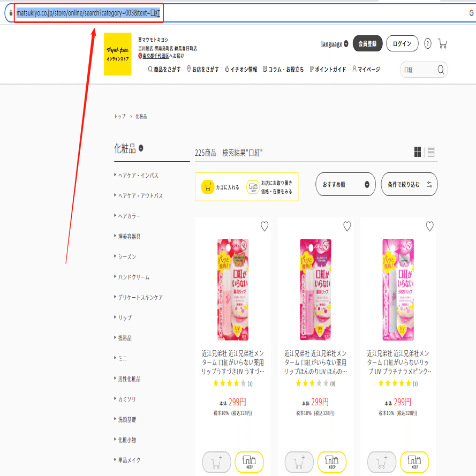Screen dimensions: 476x476
Task: Open the おすすめ順 sort dropdown
Action: click(345, 184)
